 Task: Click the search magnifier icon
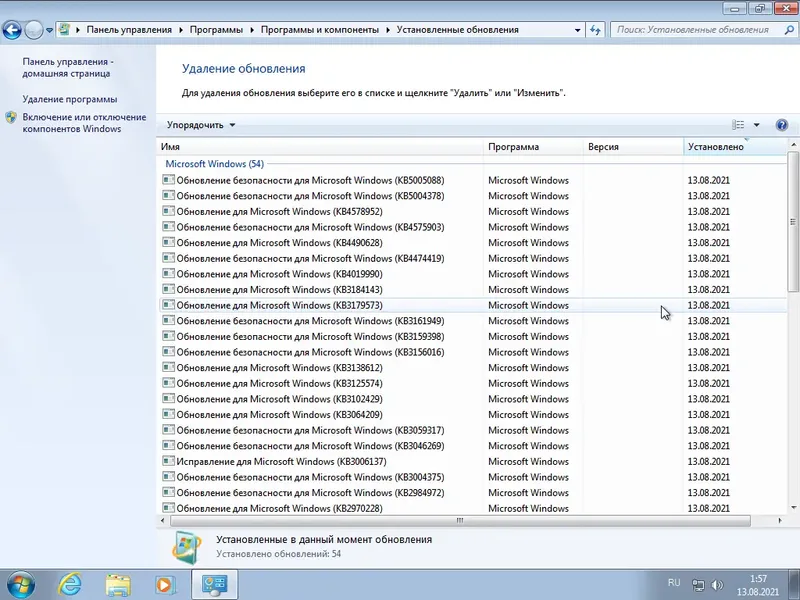point(789,30)
